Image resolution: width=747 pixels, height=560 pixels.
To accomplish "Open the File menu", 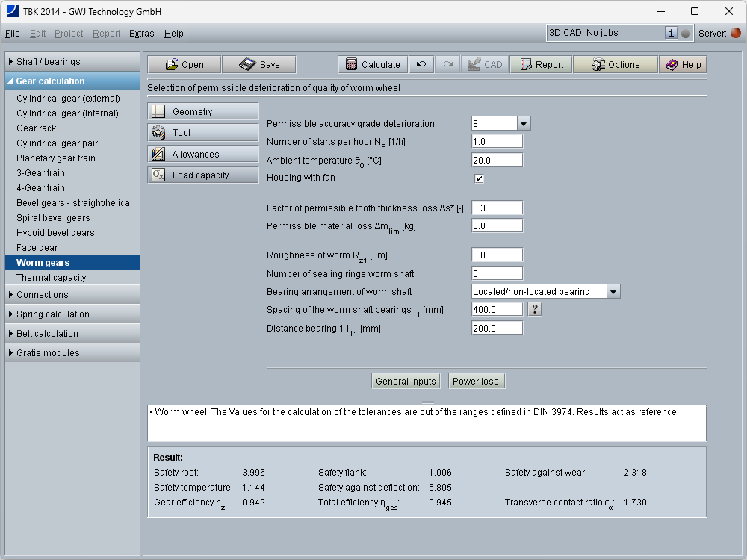I will pos(13,34).
